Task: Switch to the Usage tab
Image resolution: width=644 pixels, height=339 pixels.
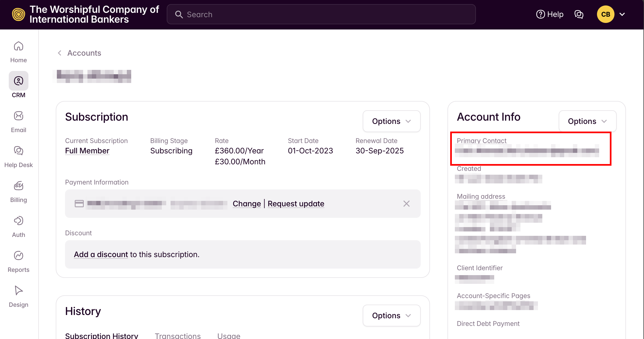Action: [229, 336]
